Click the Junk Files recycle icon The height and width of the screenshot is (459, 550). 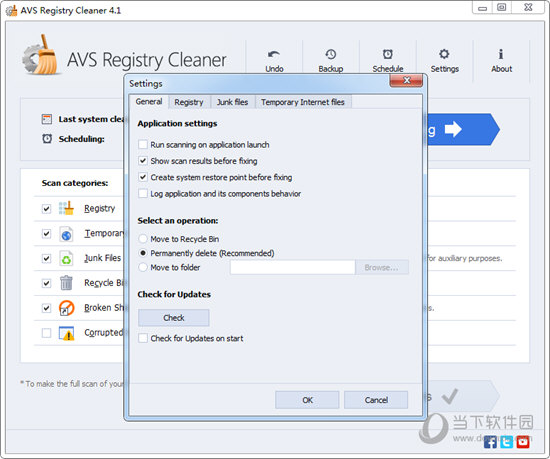(x=66, y=258)
